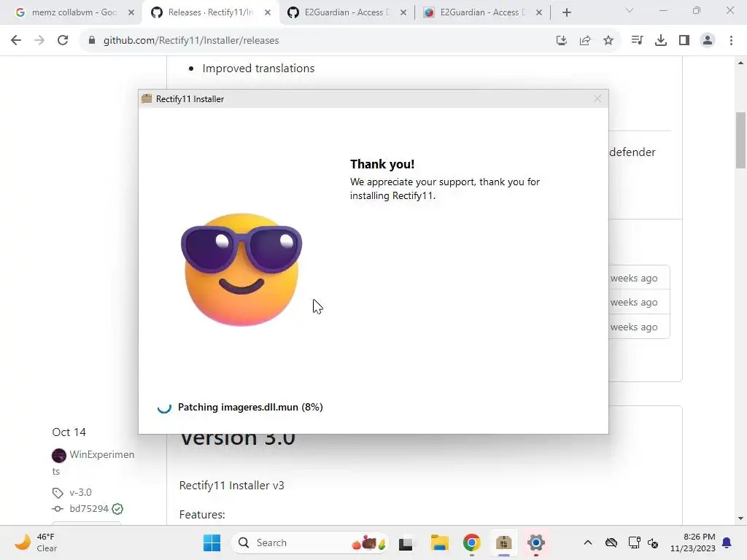
Task: Close the Rectify11 Installer dialog
Action: (x=597, y=98)
